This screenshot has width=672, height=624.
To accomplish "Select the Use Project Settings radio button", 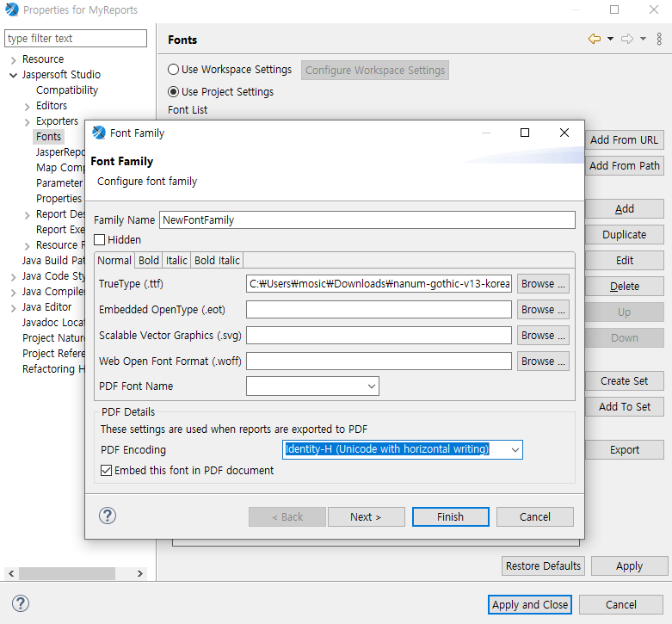I will coord(173,92).
